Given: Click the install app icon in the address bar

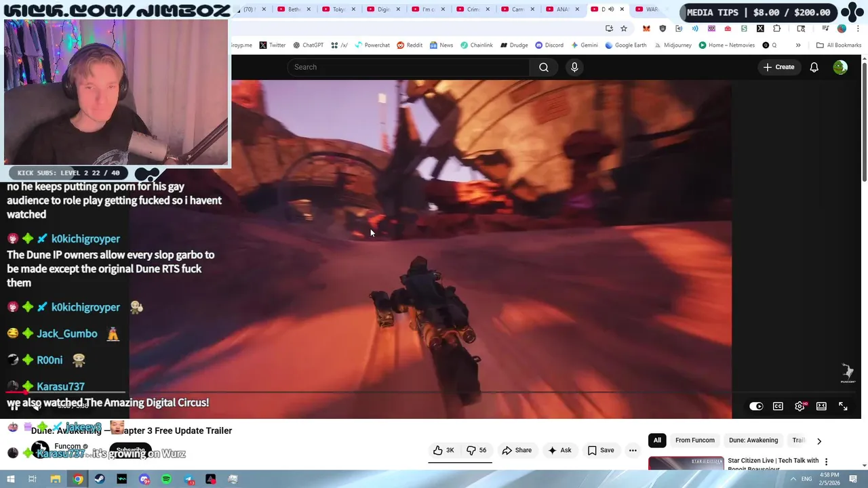Looking at the screenshot, I should pyautogui.click(x=609, y=28).
